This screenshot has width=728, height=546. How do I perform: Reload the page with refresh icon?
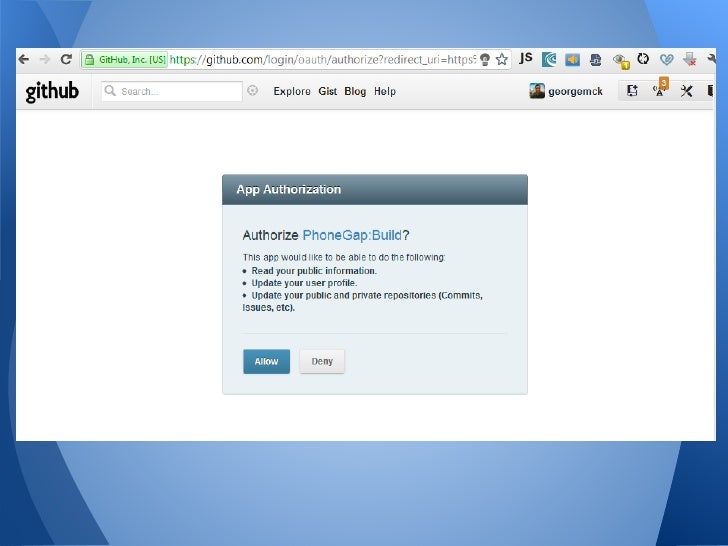tap(66, 59)
